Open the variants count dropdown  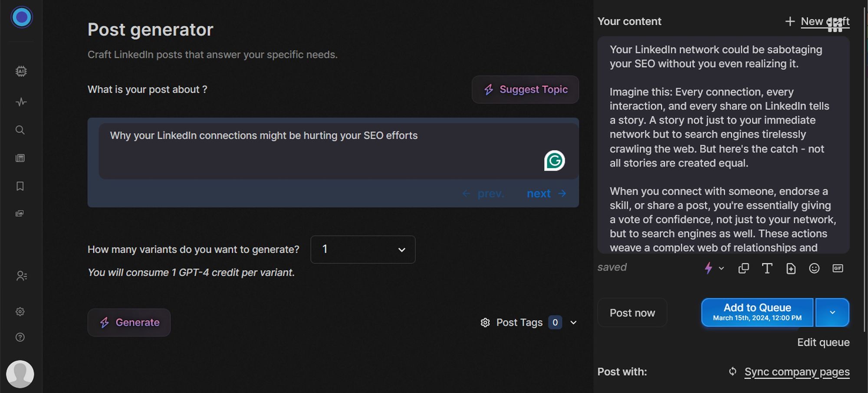click(x=363, y=249)
